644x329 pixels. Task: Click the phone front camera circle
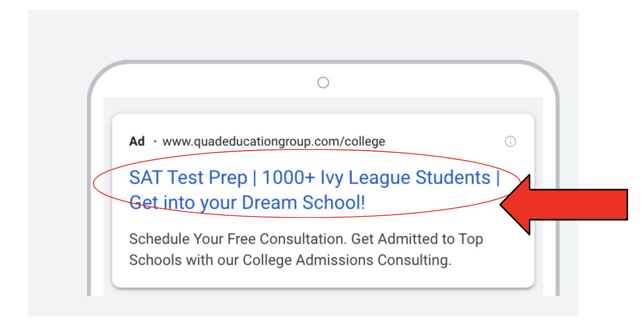click(323, 82)
